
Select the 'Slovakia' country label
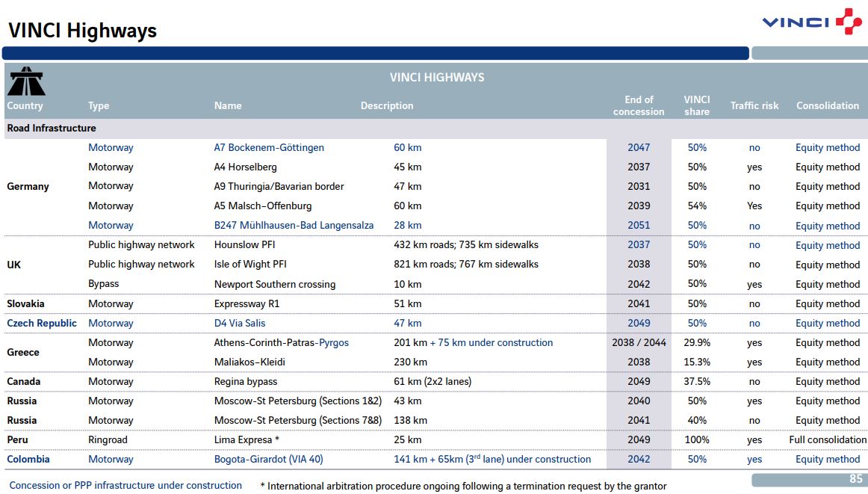point(25,303)
